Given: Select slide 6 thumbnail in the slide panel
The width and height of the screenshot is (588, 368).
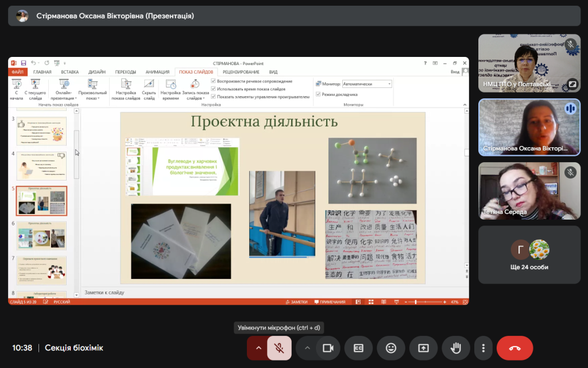Looking at the screenshot, I should click(41, 235).
